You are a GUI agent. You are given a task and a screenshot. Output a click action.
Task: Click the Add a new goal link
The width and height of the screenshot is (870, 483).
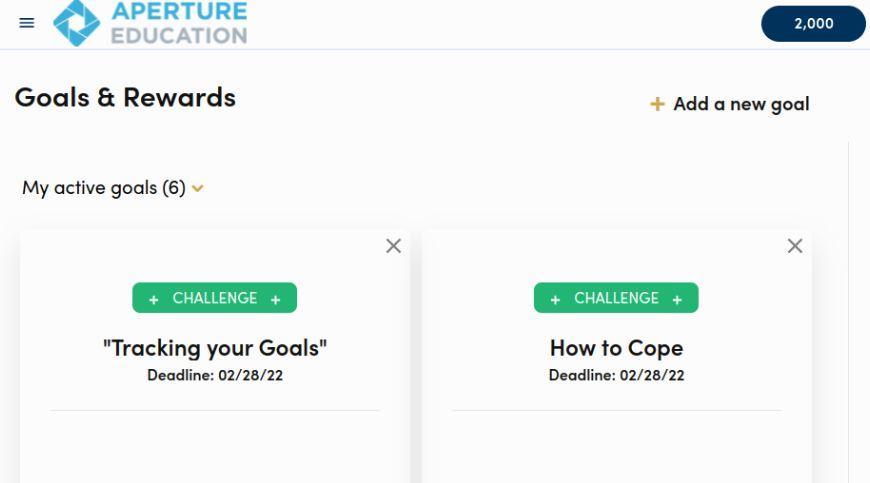tap(741, 104)
